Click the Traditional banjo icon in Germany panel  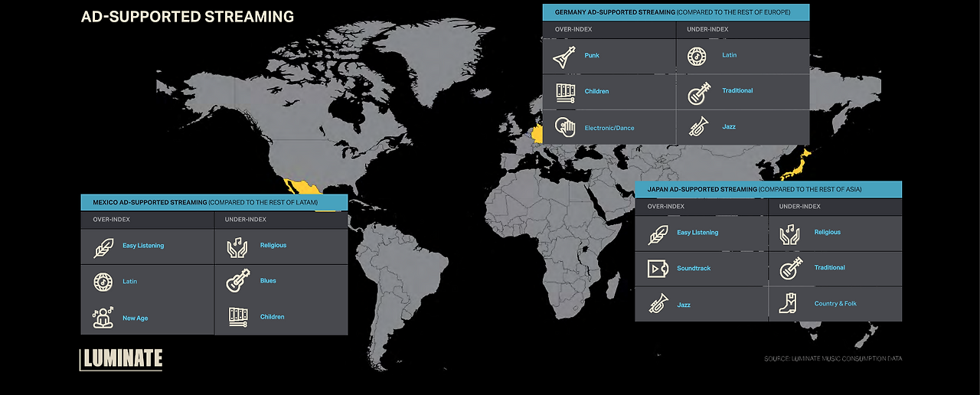(x=697, y=92)
